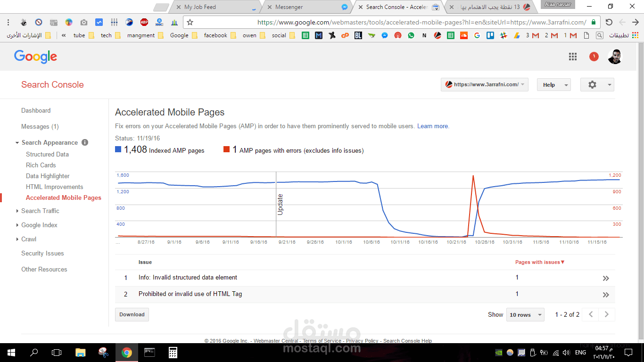Click the Search Console title
This screenshot has width=644, height=362.
[x=52, y=85]
